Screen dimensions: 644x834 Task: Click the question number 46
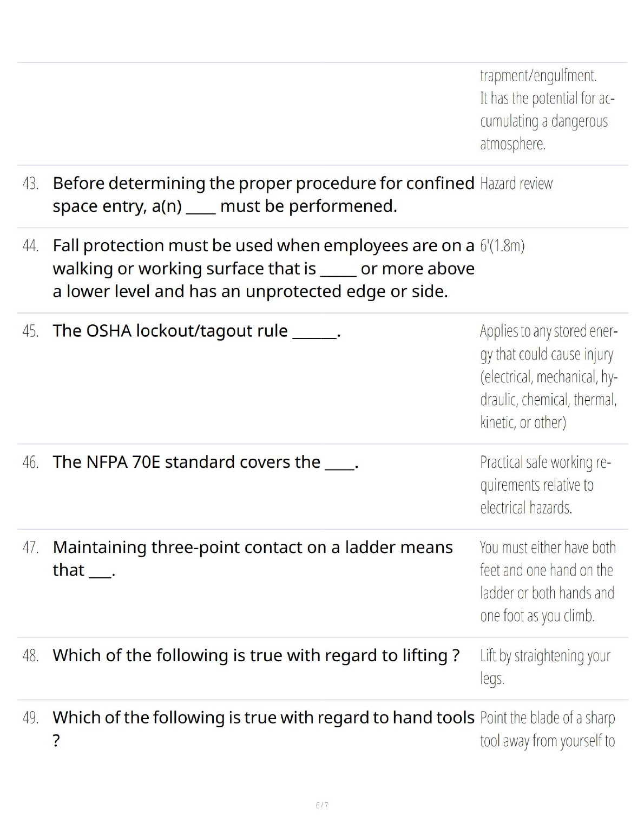pyautogui.click(x=30, y=463)
